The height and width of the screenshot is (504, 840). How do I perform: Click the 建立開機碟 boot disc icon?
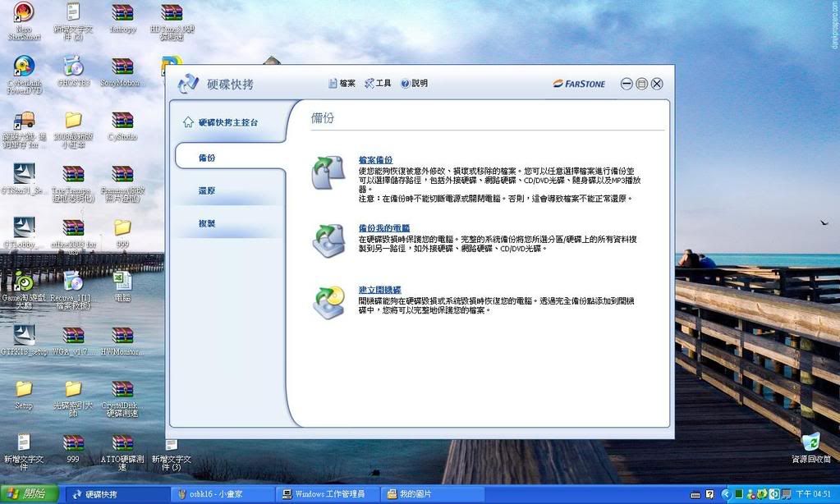(x=328, y=302)
